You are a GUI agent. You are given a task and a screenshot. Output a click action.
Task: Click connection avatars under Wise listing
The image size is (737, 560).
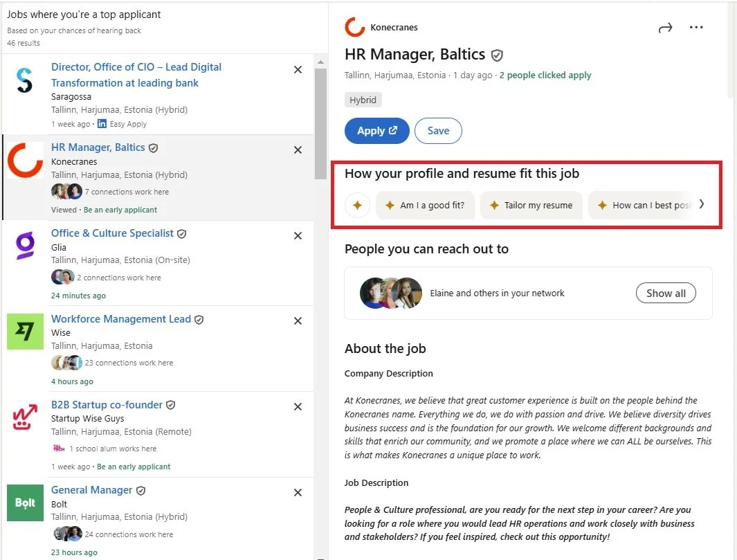point(66,363)
